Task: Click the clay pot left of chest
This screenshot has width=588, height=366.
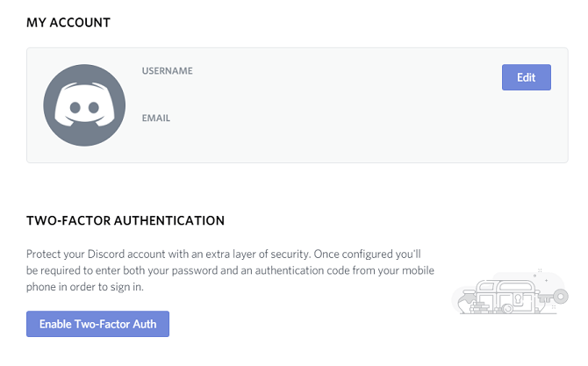Action: pyautogui.click(x=468, y=299)
